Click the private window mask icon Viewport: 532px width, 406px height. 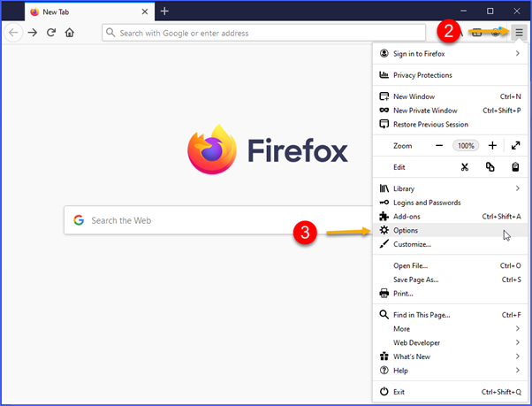384,111
